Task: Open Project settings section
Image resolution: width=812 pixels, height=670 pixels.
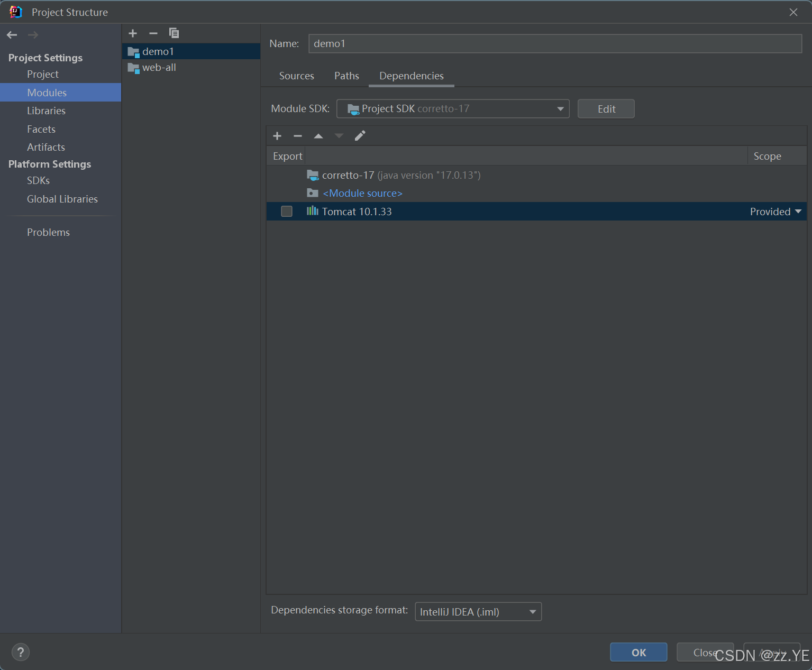Action: [x=43, y=74]
